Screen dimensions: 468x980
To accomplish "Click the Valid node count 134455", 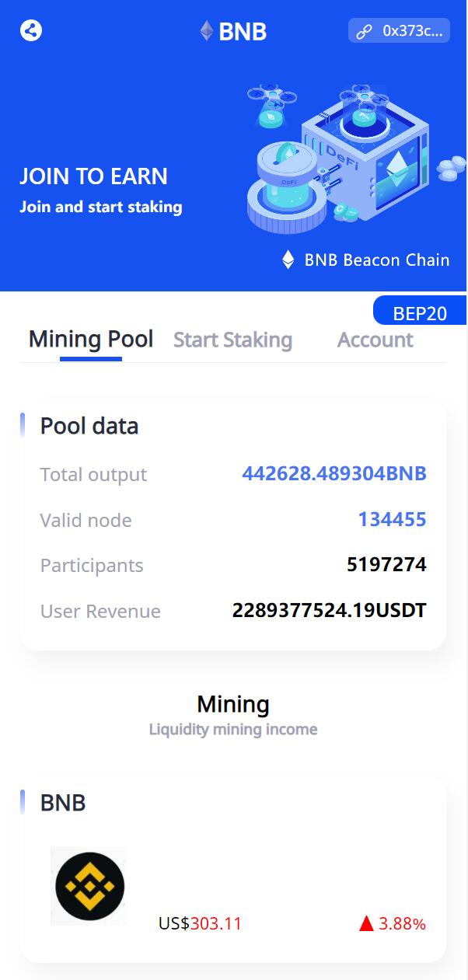I will click(x=392, y=519).
